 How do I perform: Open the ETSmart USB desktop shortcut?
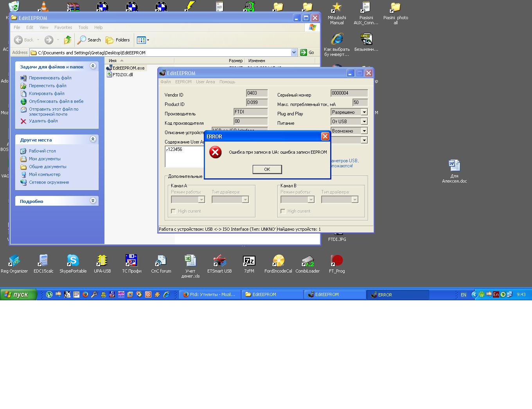219,261
